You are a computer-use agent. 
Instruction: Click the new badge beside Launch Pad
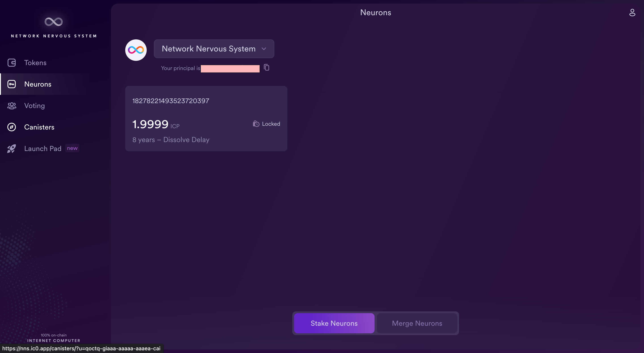[72, 148]
